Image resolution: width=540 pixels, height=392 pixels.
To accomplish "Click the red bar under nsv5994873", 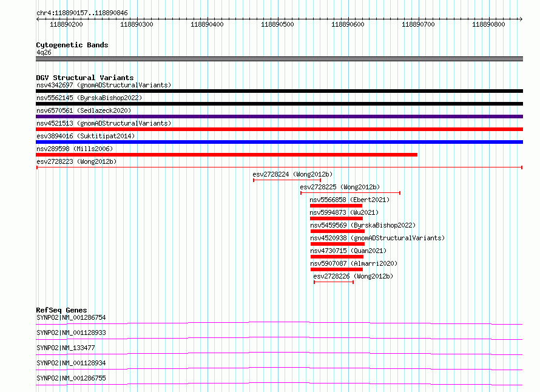I will click(337, 218).
